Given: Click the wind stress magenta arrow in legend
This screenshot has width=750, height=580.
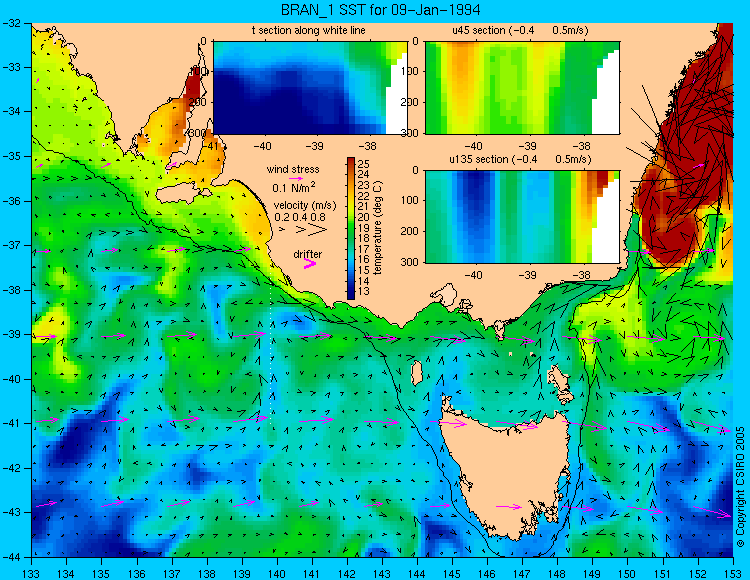Looking at the screenshot, I should coord(296,178).
